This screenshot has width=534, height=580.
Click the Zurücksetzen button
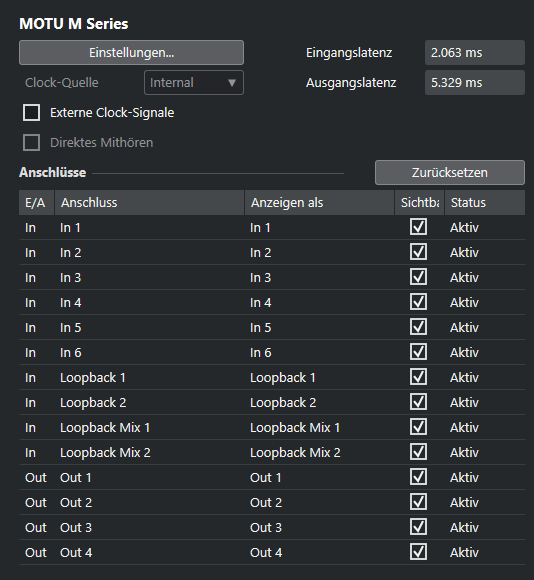pos(450,172)
